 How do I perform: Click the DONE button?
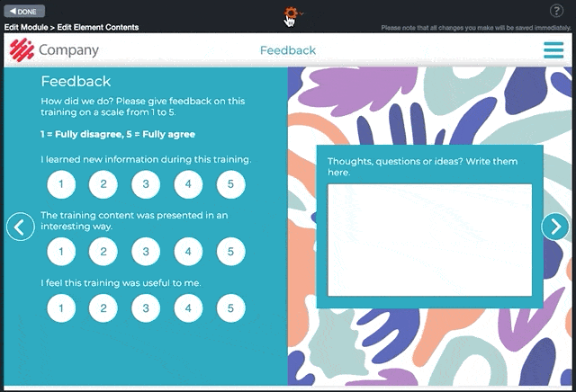pos(24,12)
